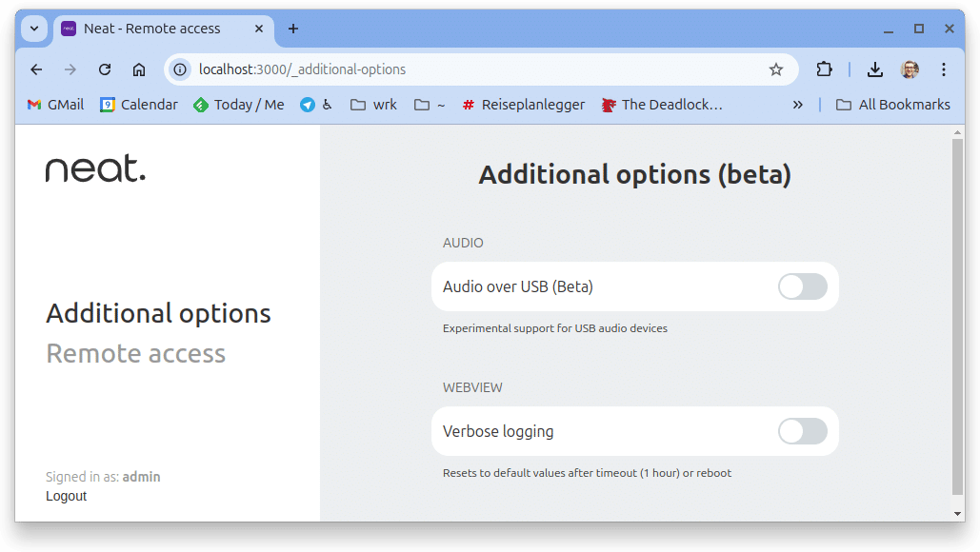
Task: Click the Signed in as: admin text
Action: click(103, 477)
